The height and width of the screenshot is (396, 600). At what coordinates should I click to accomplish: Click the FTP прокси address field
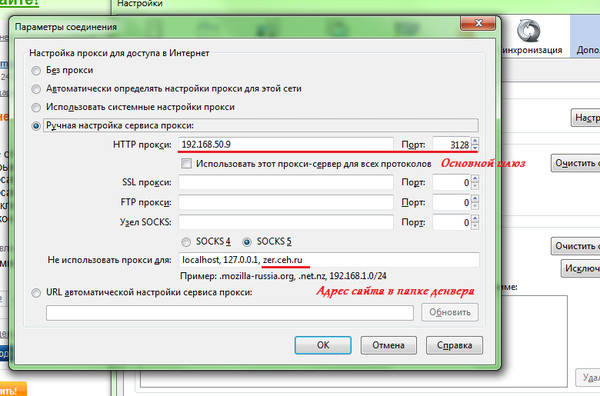pyautogui.click(x=286, y=202)
